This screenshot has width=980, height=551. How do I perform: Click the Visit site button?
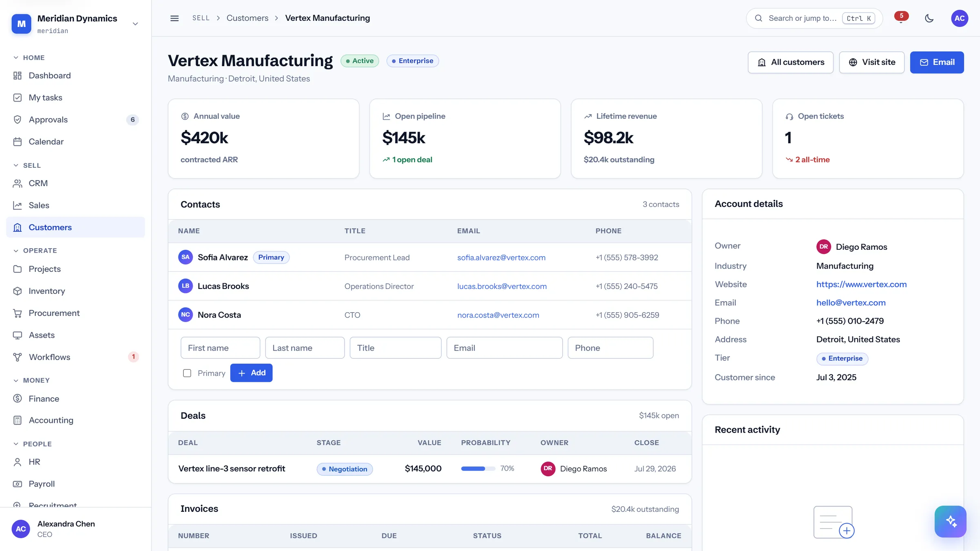click(x=872, y=62)
